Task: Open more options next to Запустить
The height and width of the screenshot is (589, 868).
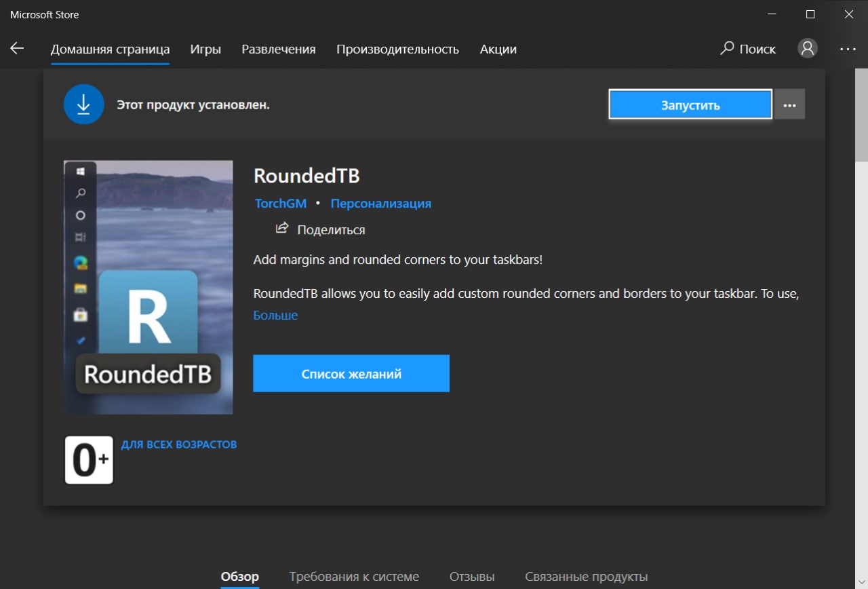Action: click(x=789, y=104)
